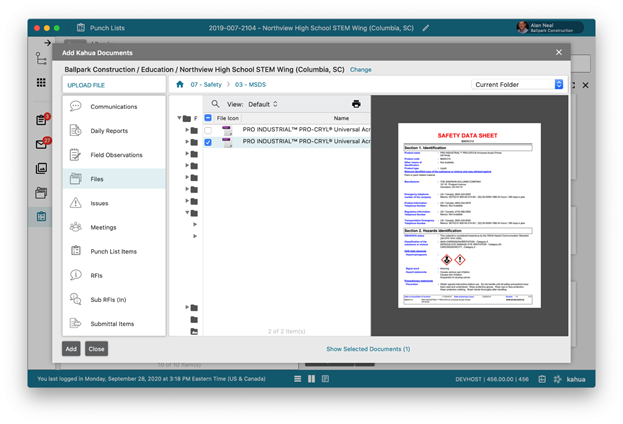
Task: Select Daily Reports in the app list
Action: [109, 131]
